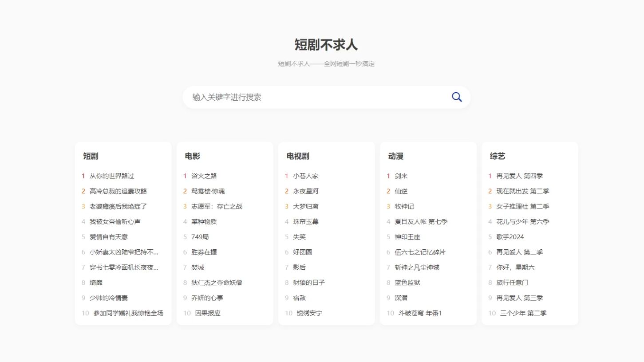Select anime 斗破苍穹 年番1
This screenshot has height=362, width=644.
click(x=420, y=313)
